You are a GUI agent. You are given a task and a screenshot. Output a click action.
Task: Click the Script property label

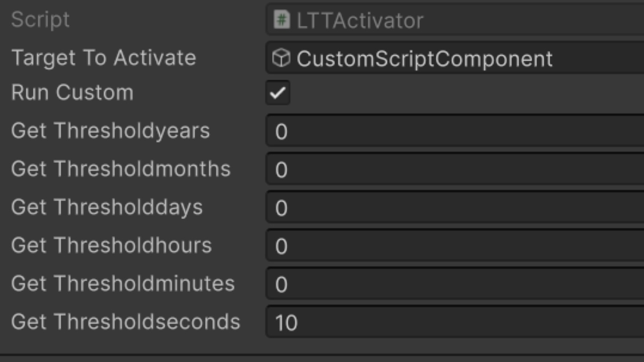tap(40, 20)
